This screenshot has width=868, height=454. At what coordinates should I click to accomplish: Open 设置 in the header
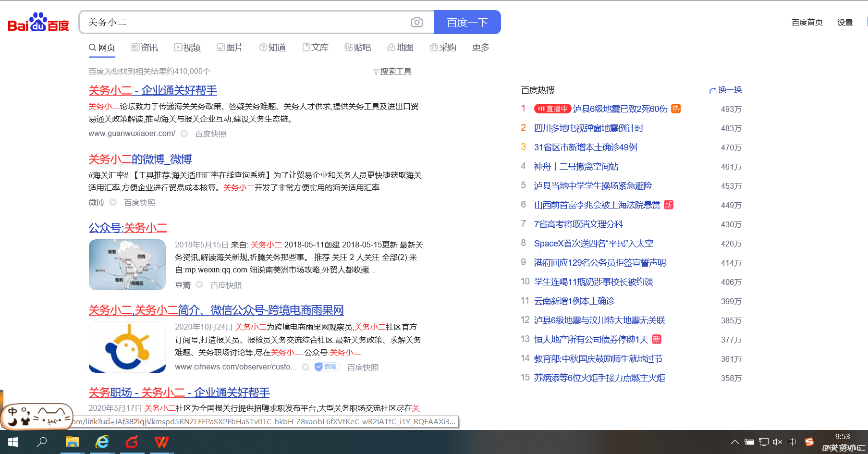pyautogui.click(x=845, y=22)
